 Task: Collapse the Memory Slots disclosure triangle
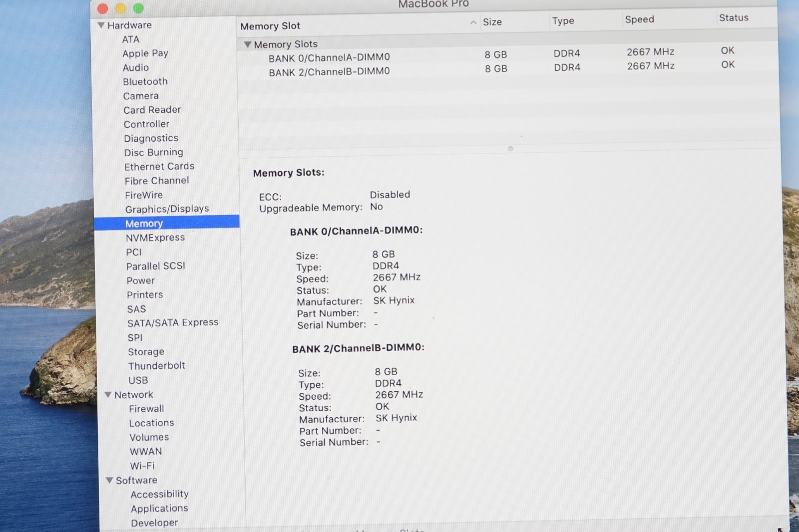click(x=247, y=44)
